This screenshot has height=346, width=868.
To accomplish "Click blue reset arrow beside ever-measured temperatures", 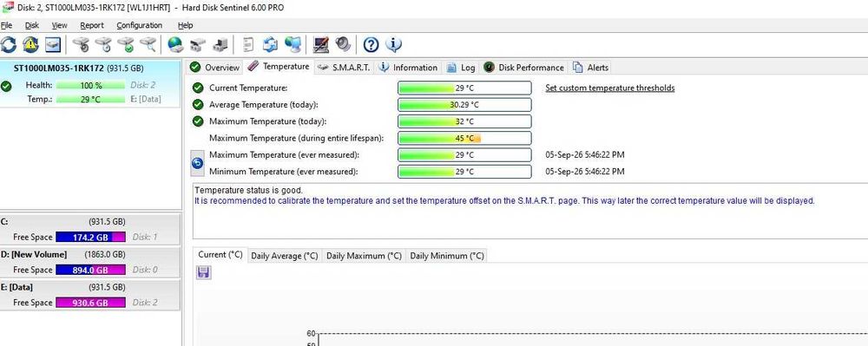I will click(x=198, y=163).
